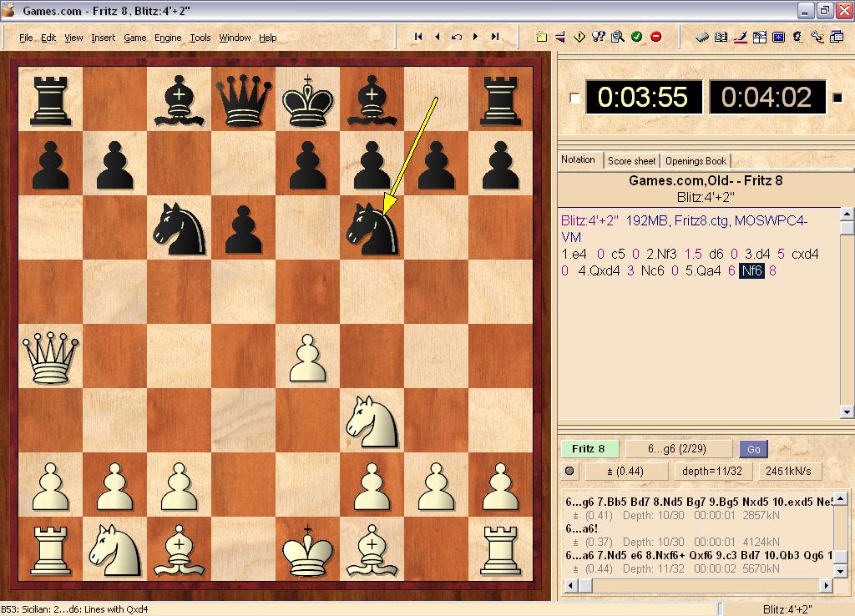The height and width of the screenshot is (616, 855).
Task: Click engine pane scroll down arrow
Action: pos(840,571)
